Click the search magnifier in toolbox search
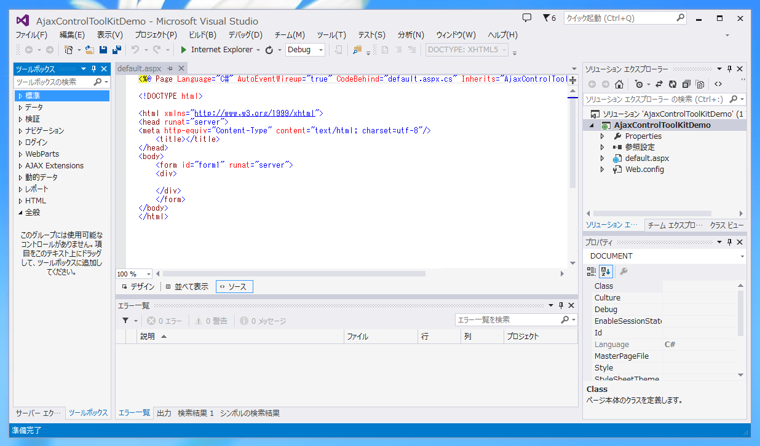Image resolution: width=760 pixels, height=446 pixels. click(97, 82)
